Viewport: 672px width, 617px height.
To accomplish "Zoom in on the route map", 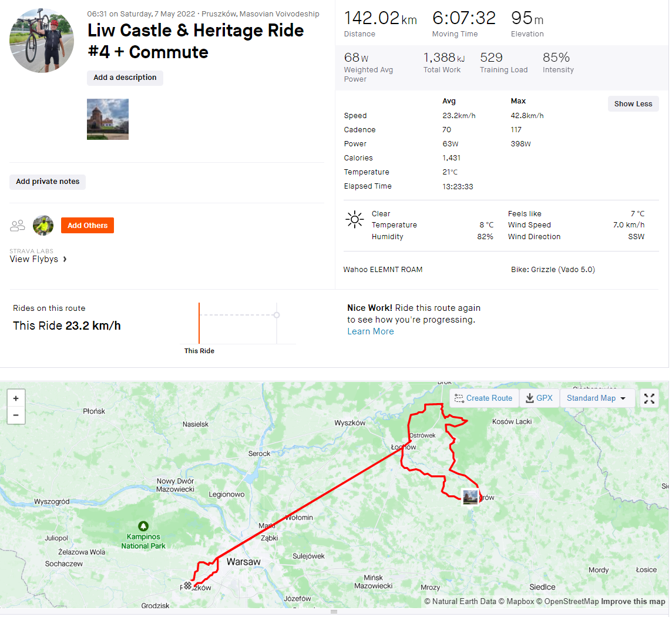I will click(x=16, y=398).
